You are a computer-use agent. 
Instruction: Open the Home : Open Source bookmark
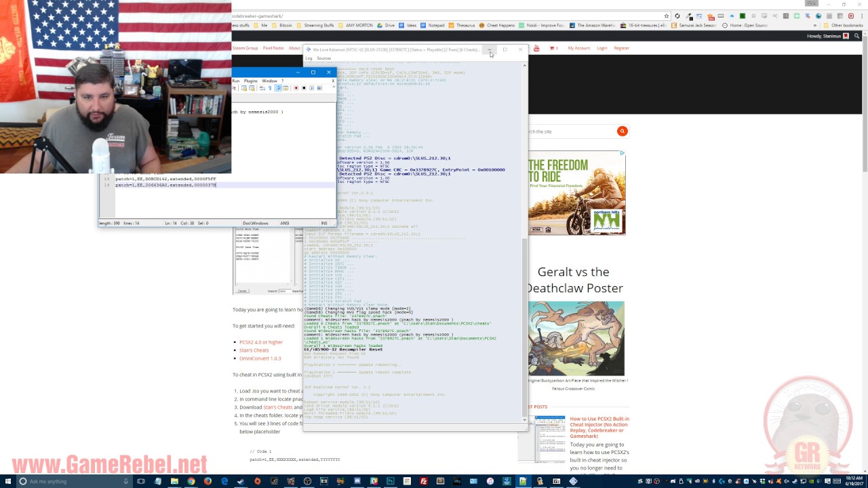745,25
